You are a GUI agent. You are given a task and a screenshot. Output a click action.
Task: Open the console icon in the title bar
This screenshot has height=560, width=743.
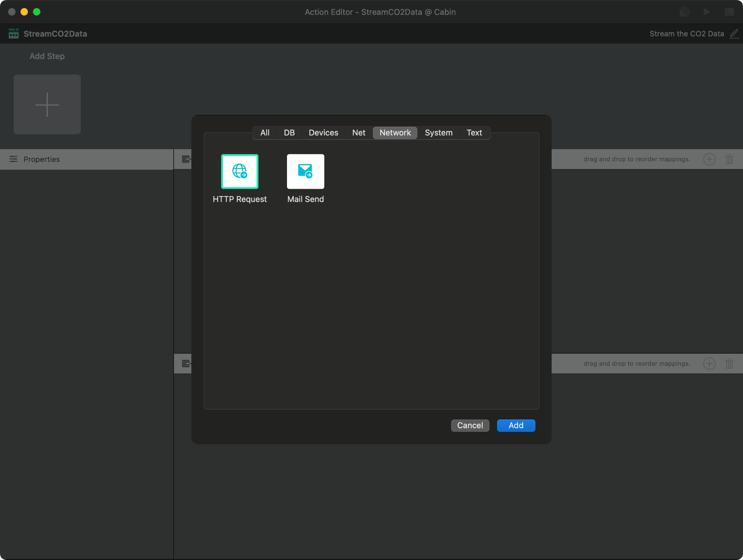[x=729, y=12]
